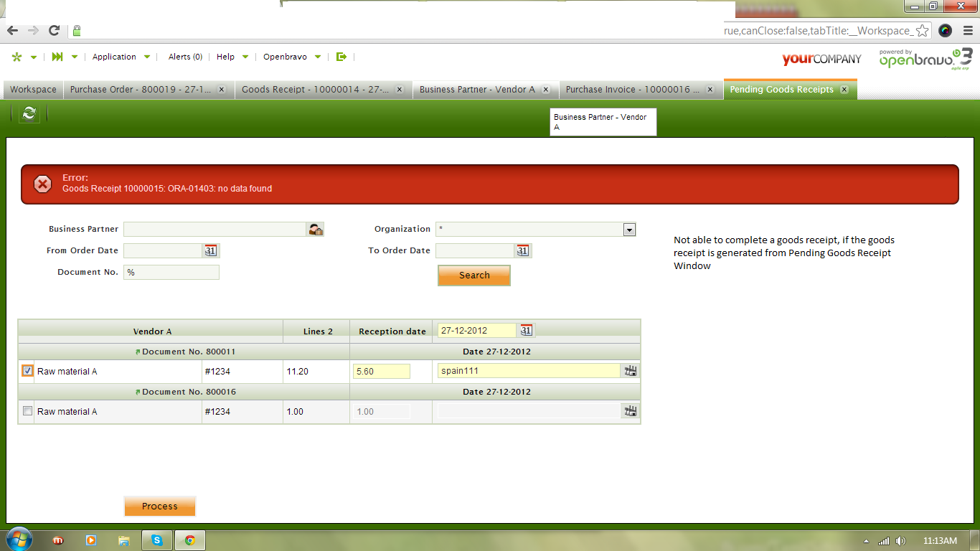Screen dimensions: 980x551
Task: Uncheck the Raw material A line of order 800011
Action: (27, 371)
